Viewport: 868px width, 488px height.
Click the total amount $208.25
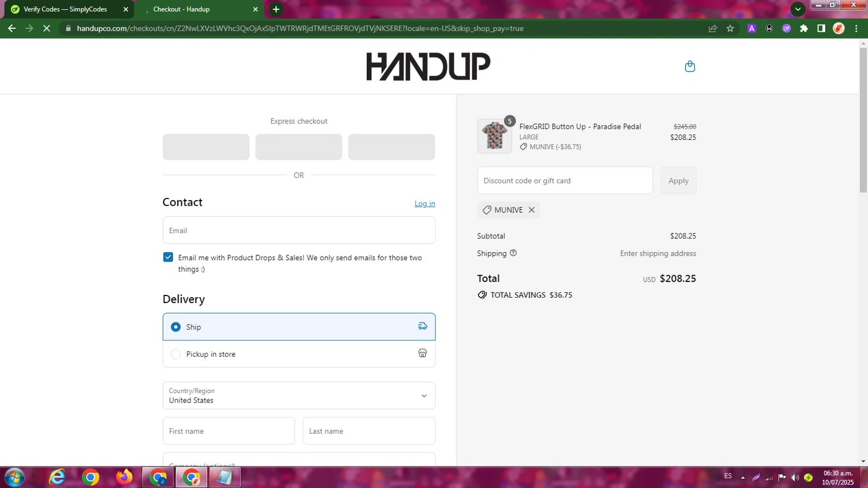[678, 278]
